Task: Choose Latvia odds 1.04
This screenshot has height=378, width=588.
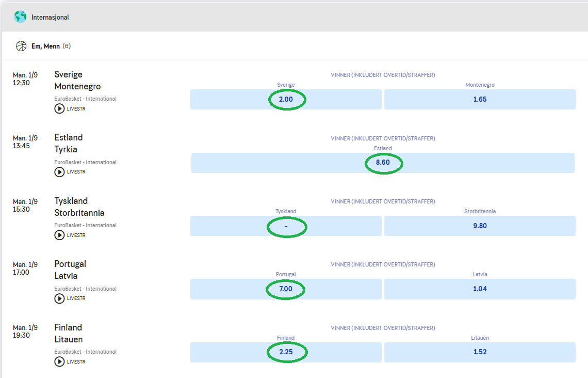Action: pos(480,289)
